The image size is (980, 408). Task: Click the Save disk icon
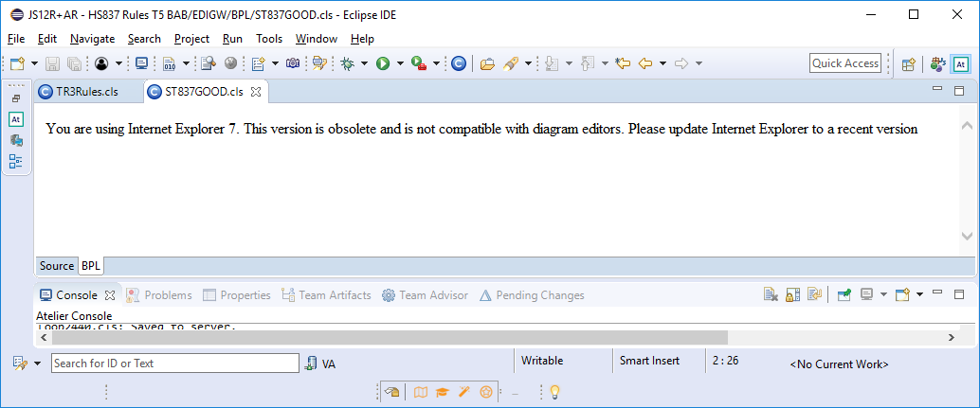click(x=53, y=63)
